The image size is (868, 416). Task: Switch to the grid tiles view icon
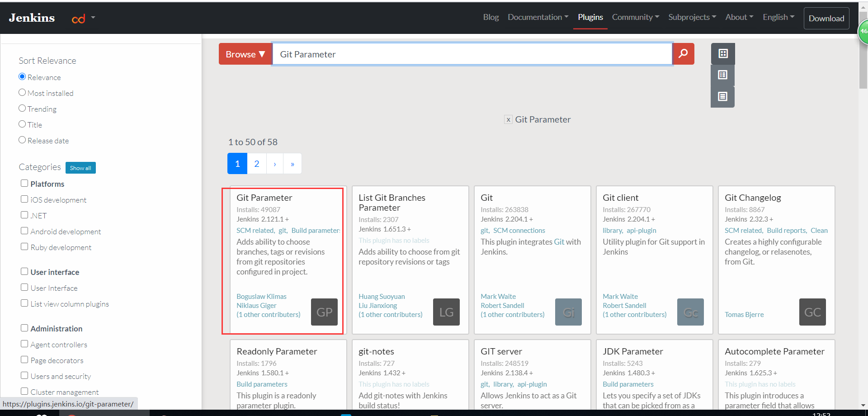[723, 54]
